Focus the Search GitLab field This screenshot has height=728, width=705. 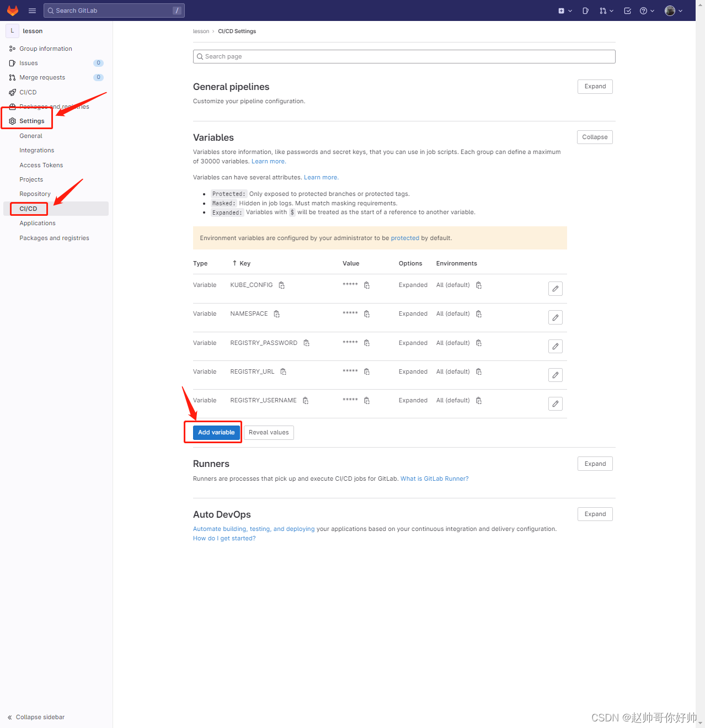(114, 10)
